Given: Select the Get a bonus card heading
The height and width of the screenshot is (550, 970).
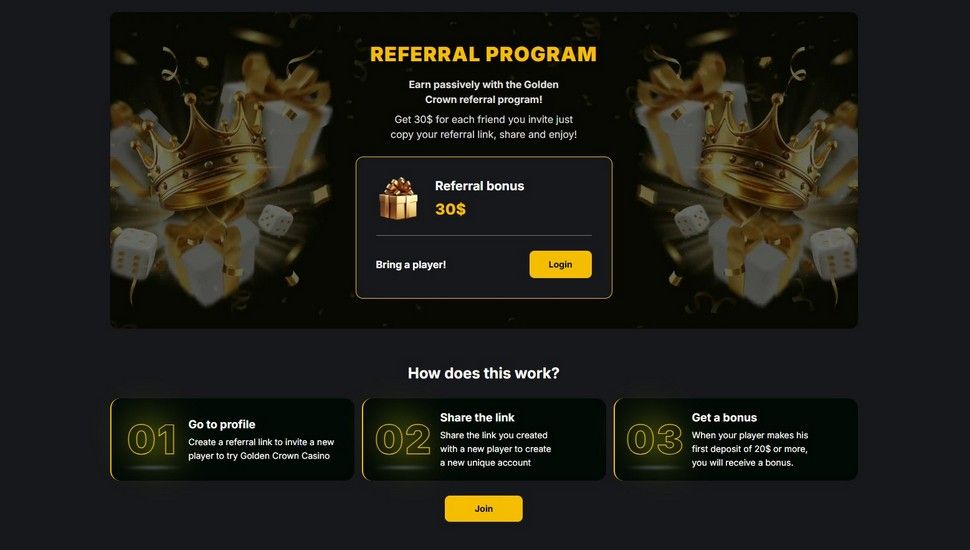Looking at the screenshot, I should coord(724,418).
